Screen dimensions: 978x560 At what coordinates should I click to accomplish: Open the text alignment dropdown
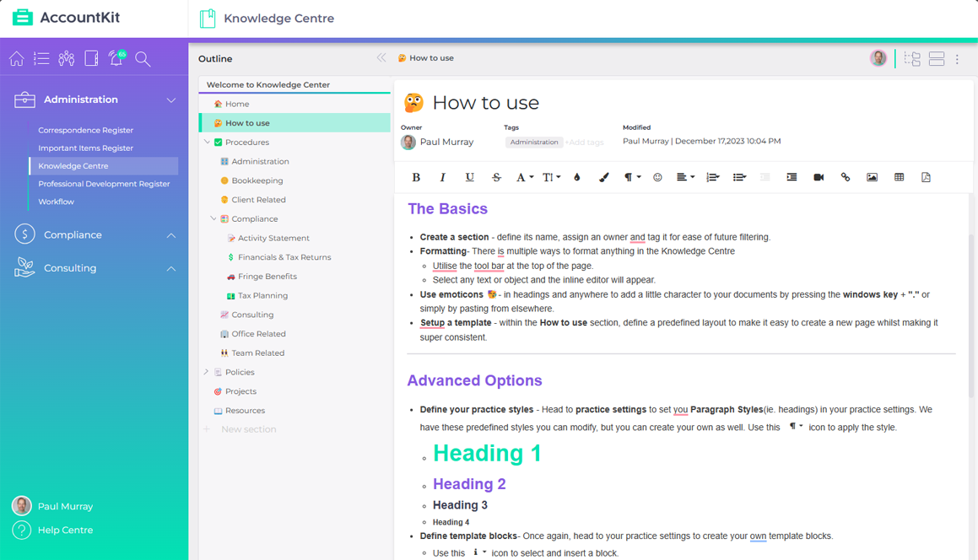(685, 177)
